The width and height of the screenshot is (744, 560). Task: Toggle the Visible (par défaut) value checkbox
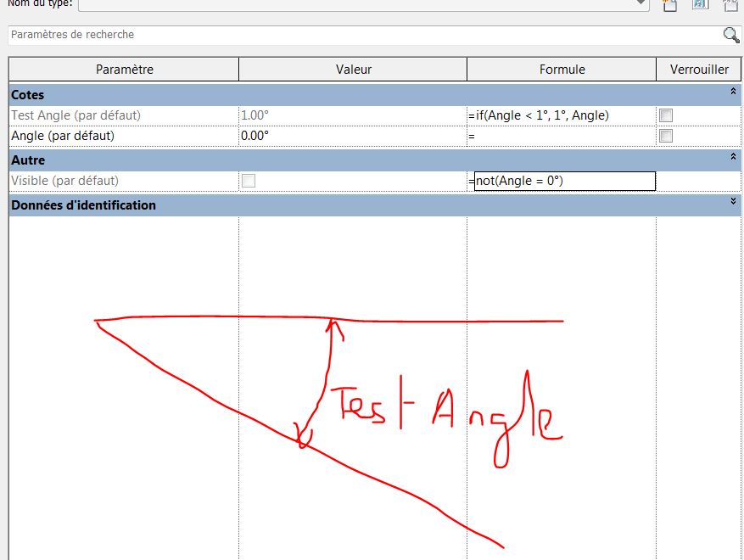point(249,181)
